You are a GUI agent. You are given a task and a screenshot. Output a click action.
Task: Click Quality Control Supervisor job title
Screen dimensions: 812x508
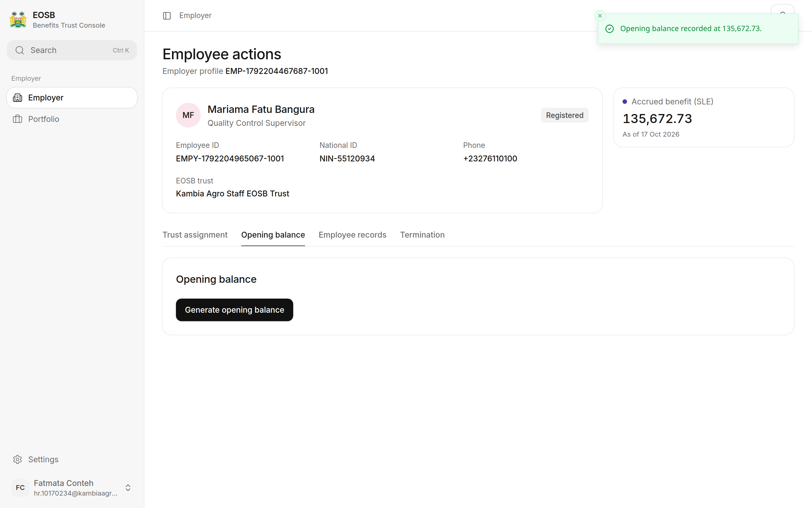click(256, 123)
